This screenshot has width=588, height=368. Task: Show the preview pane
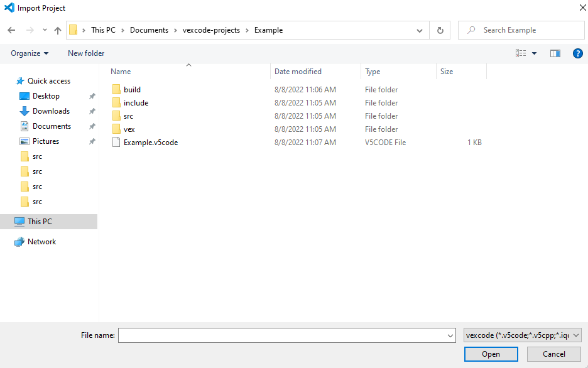pyautogui.click(x=555, y=53)
